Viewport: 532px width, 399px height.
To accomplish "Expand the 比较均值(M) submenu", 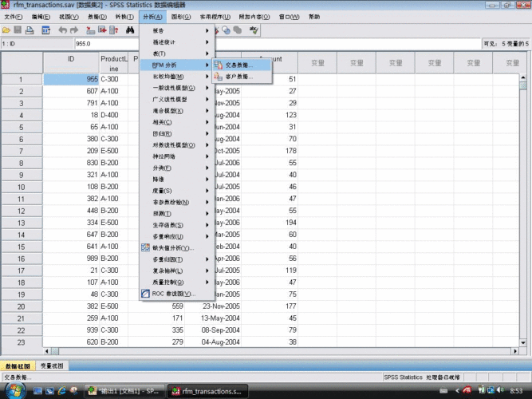I will (x=177, y=77).
